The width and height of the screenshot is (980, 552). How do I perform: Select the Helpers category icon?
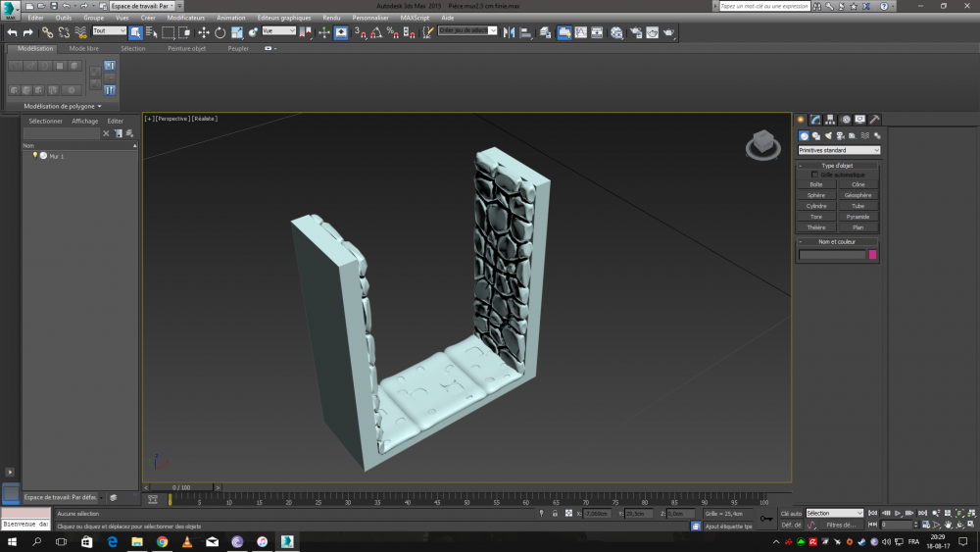(x=852, y=135)
